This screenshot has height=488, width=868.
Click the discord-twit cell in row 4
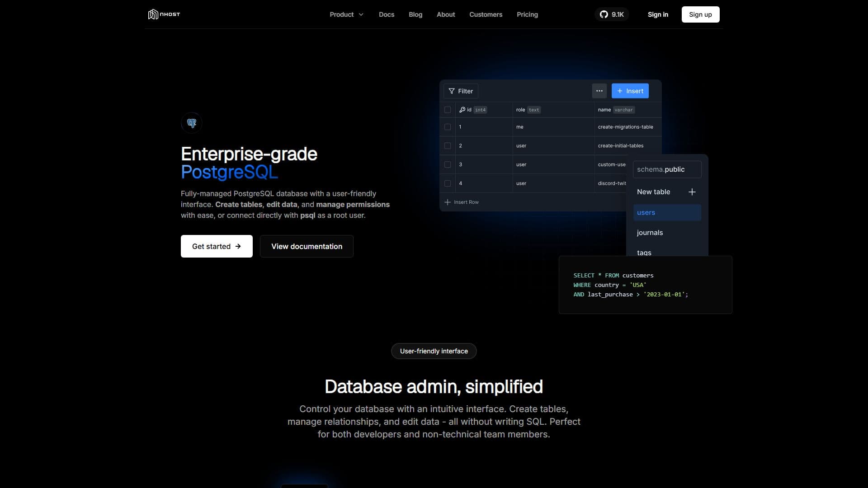[611, 183]
